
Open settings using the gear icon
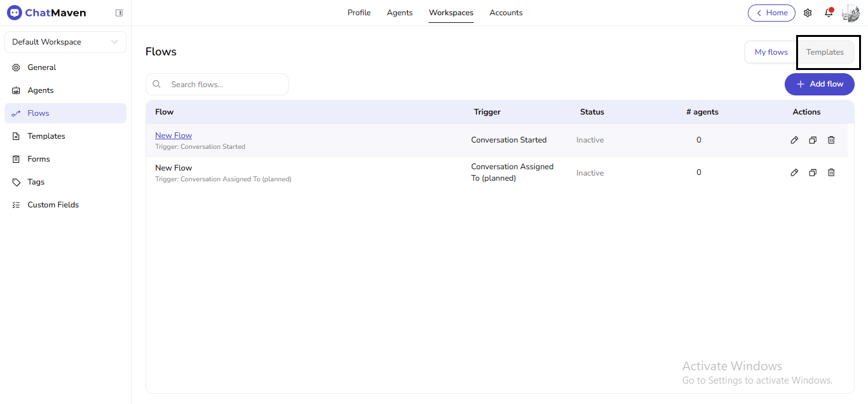click(807, 13)
